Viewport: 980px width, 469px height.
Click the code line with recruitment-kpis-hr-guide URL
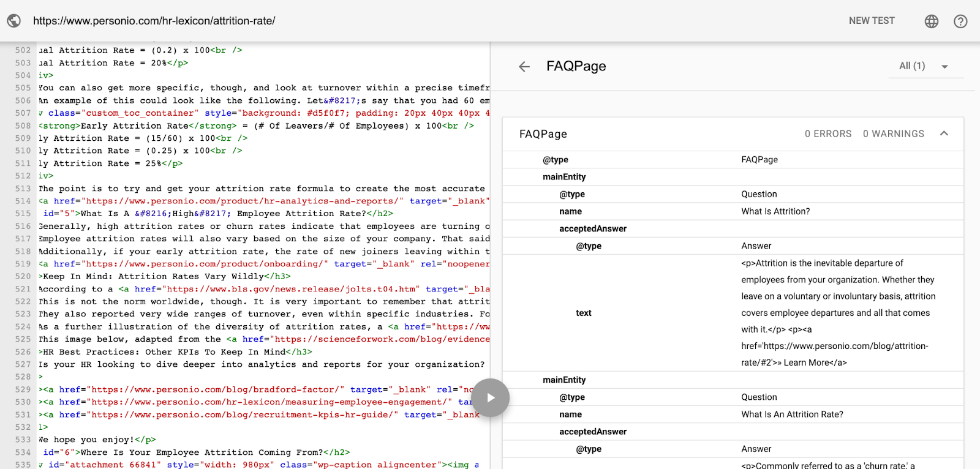tap(259, 415)
